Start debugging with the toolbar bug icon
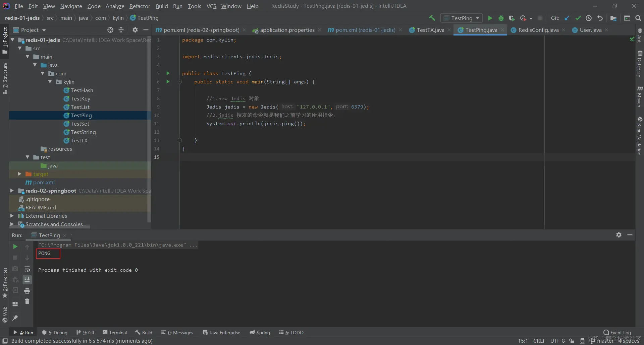This screenshot has width=644, height=345. pyautogui.click(x=501, y=18)
